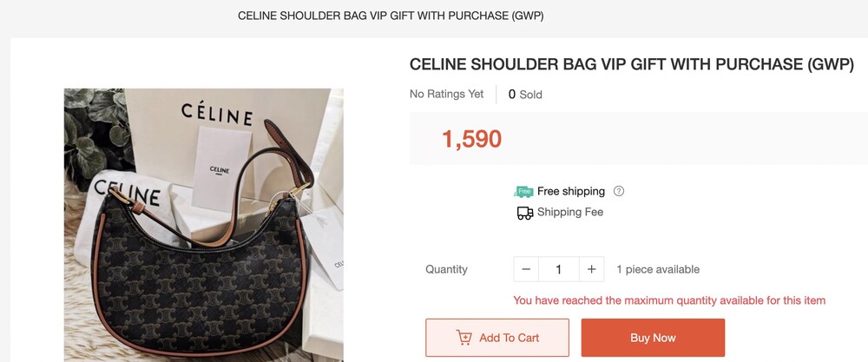The width and height of the screenshot is (868, 362).
Task: Click the 0 Sold counter
Action: (x=525, y=95)
